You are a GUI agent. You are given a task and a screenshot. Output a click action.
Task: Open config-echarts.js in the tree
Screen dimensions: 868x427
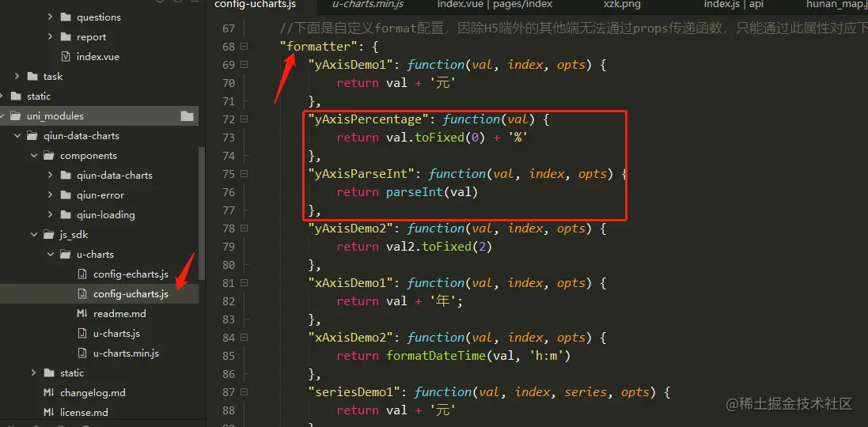coord(131,274)
